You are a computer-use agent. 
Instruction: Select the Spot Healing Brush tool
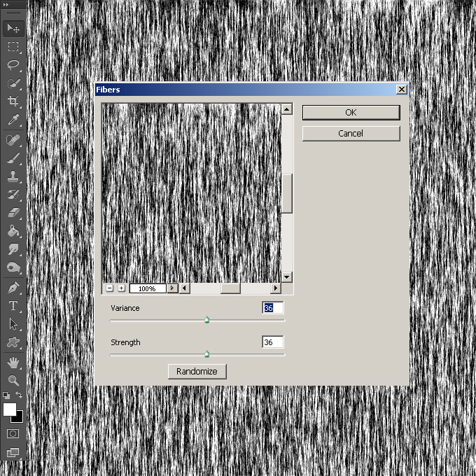[13, 140]
